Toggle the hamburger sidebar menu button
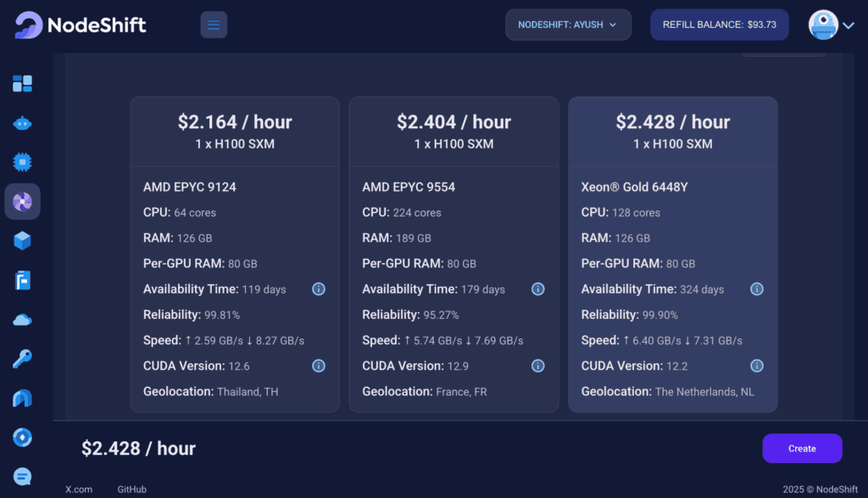Image resolution: width=868 pixels, height=498 pixels. coord(214,25)
